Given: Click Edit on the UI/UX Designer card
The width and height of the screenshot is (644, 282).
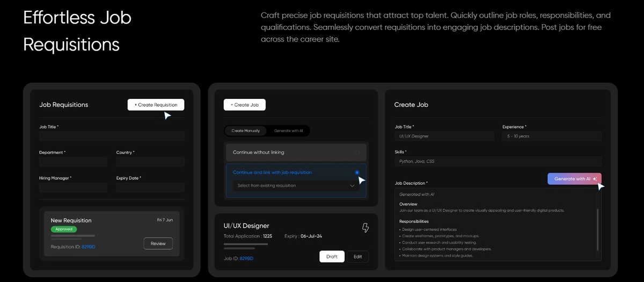Looking at the screenshot, I should point(358,257).
